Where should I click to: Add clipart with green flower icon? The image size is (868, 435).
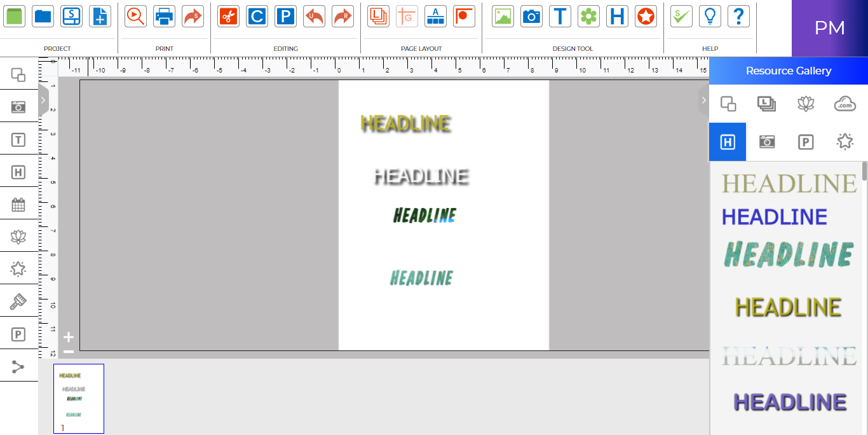click(588, 17)
